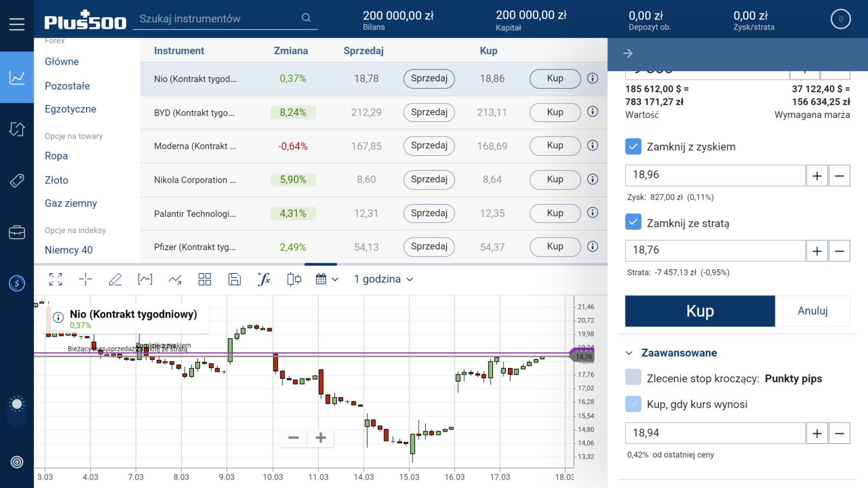
Task: Open the '1 godzina' timeframe dropdown
Action: (x=384, y=279)
